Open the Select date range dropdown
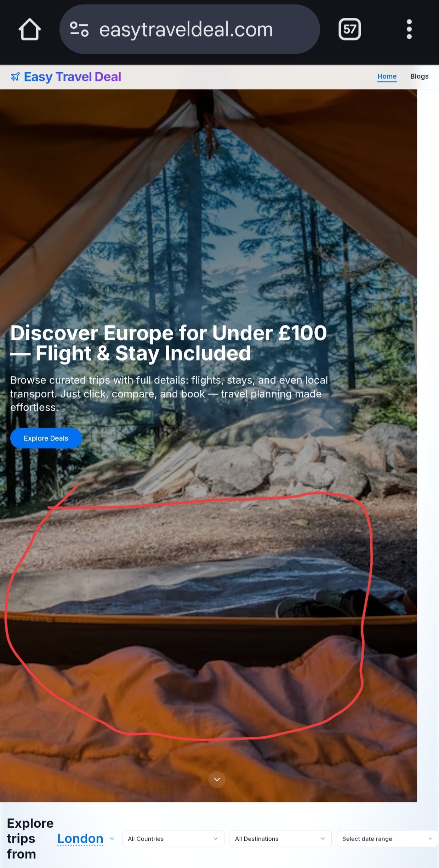This screenshot has height=868, width=439. coord(388,839)
